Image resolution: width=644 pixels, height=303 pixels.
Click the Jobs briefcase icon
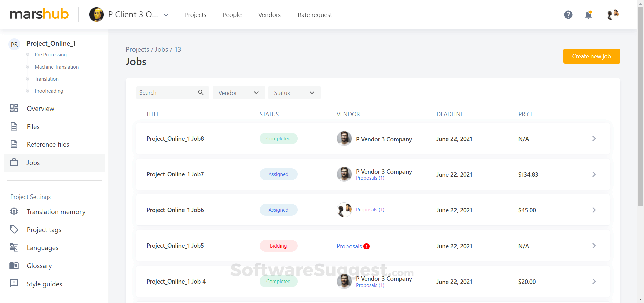click(x=14, y=162)
